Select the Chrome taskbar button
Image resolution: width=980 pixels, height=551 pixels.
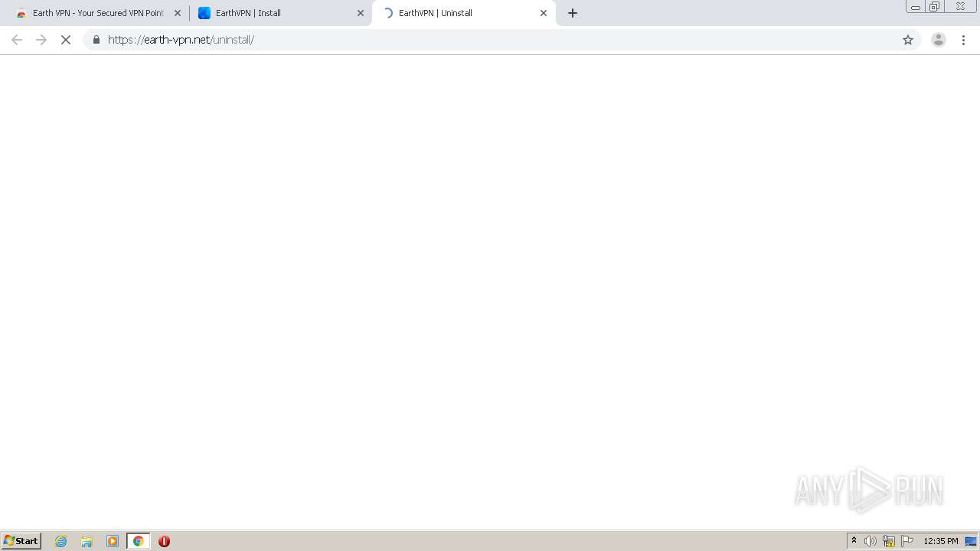138,541
